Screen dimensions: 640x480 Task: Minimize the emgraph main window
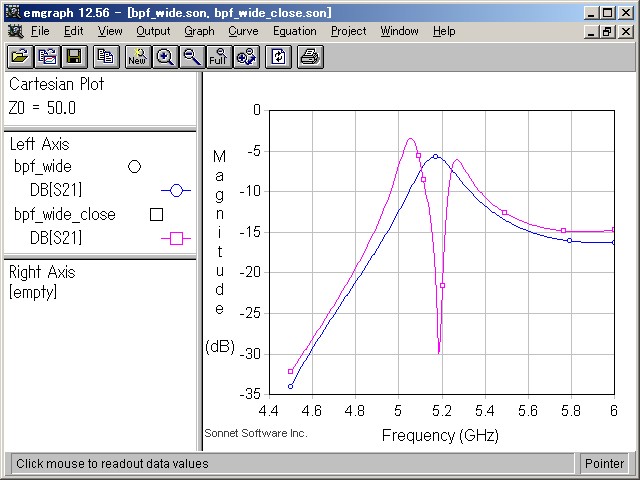tap(591, 13)
